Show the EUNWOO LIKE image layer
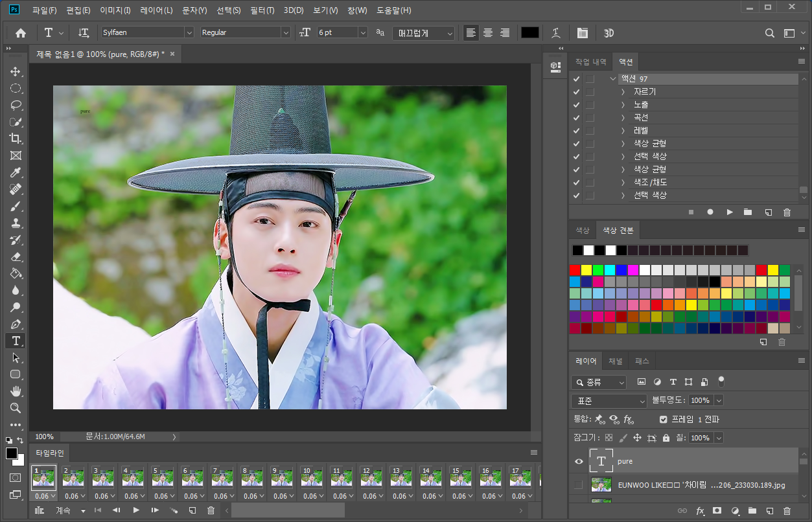Viewport: 812px width, 522px height. (x=579, y=484)
